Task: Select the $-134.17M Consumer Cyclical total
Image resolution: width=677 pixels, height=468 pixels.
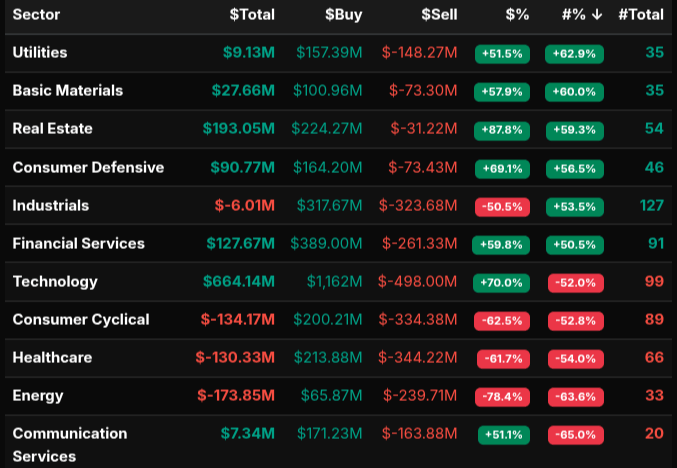Action: click(x=237, y=320)
